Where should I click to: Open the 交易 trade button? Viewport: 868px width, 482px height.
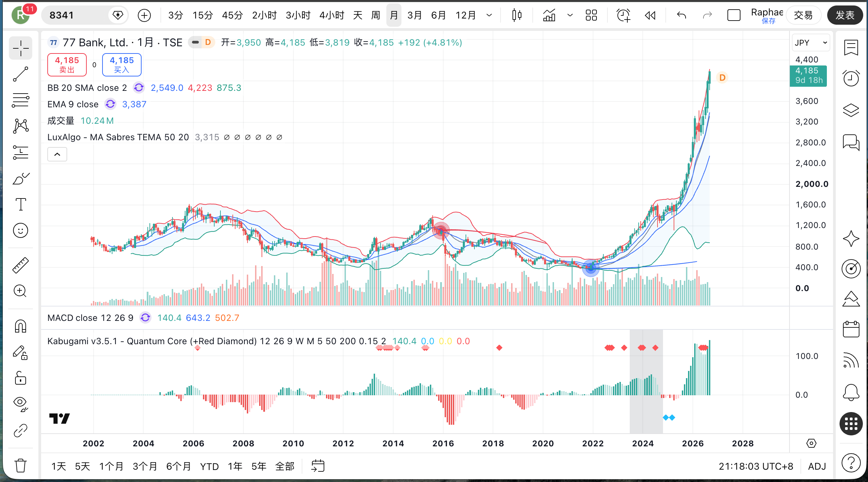pyautogui.click(x=803, y=15)
